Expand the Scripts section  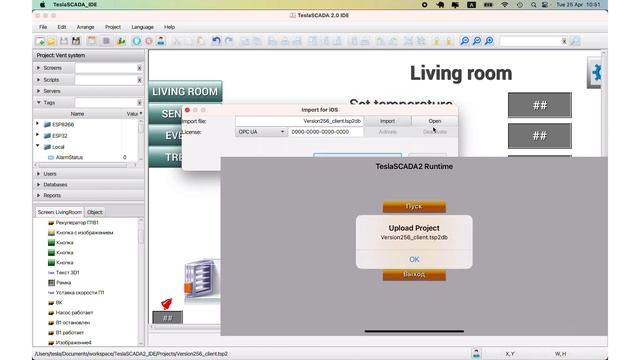pos(39,80)
